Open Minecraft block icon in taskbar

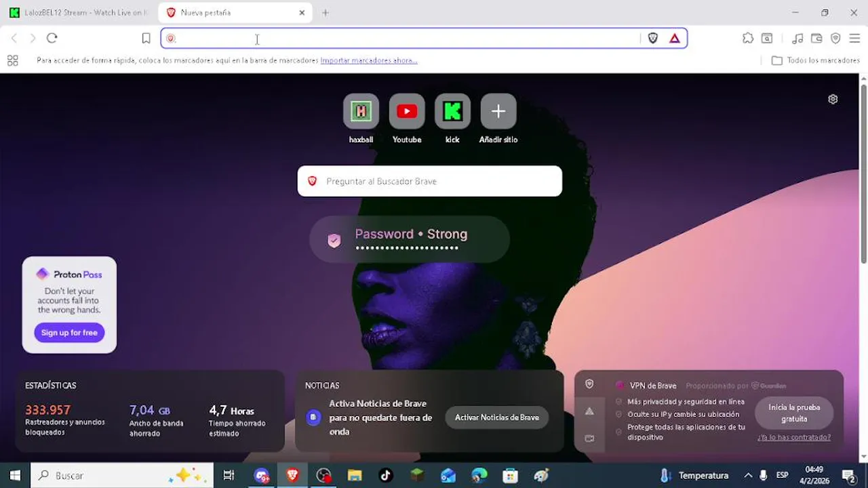[417, 475]
